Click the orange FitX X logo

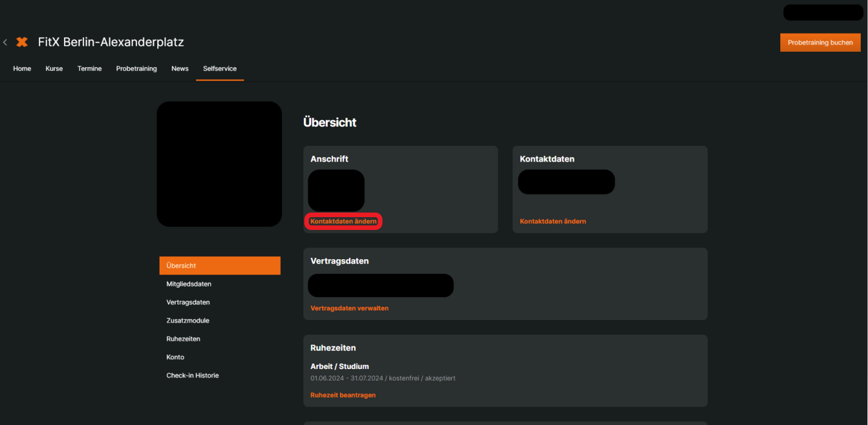pyautogui.click(x=22, y=42)
